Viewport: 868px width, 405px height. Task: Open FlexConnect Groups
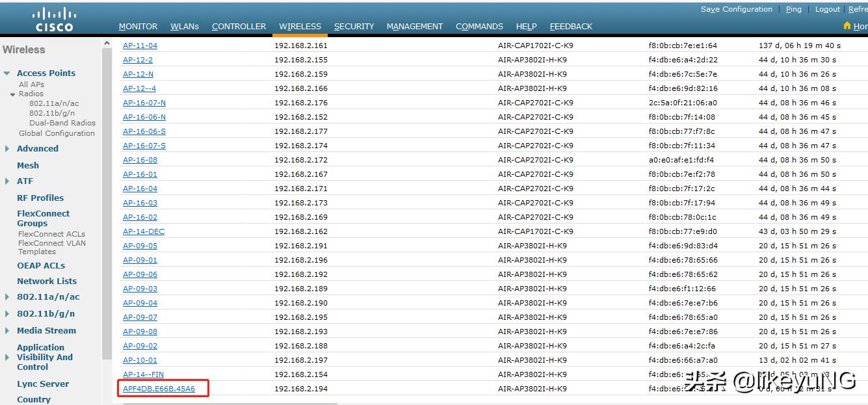point(43,218)
